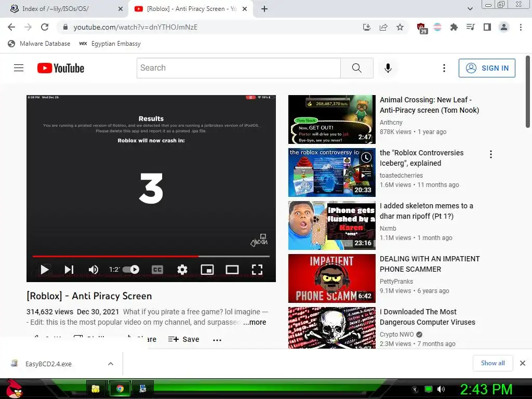Expand the video description with ...more

pos(255,322)
